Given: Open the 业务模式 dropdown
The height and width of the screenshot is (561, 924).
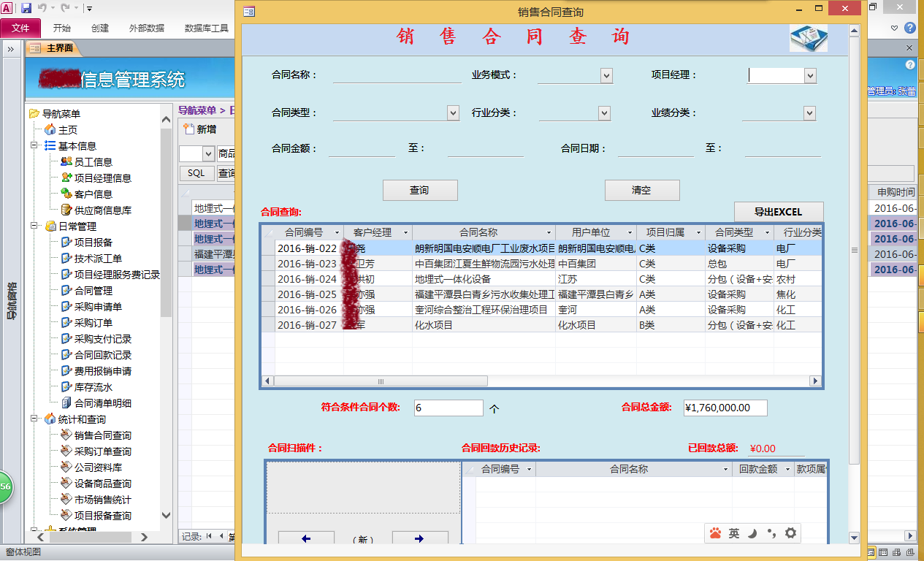Looking at the screenshot, I should (606, 75).
